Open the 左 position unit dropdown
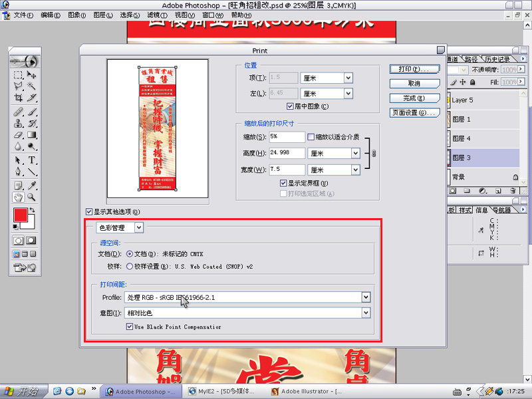This screenshot has height=399, width=532. click(348, 93)
